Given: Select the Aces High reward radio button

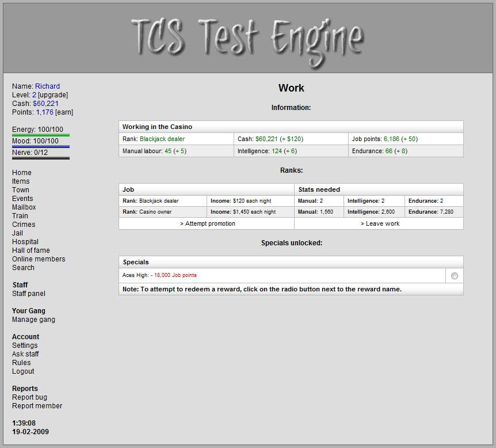Looking at the screenshot, I should click(x=455, y=276).
